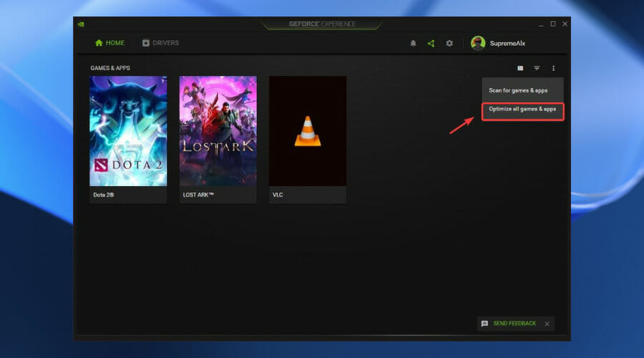Open the filter games icon
The width and height of the screenshot is (644, 358).
point(537,68)
